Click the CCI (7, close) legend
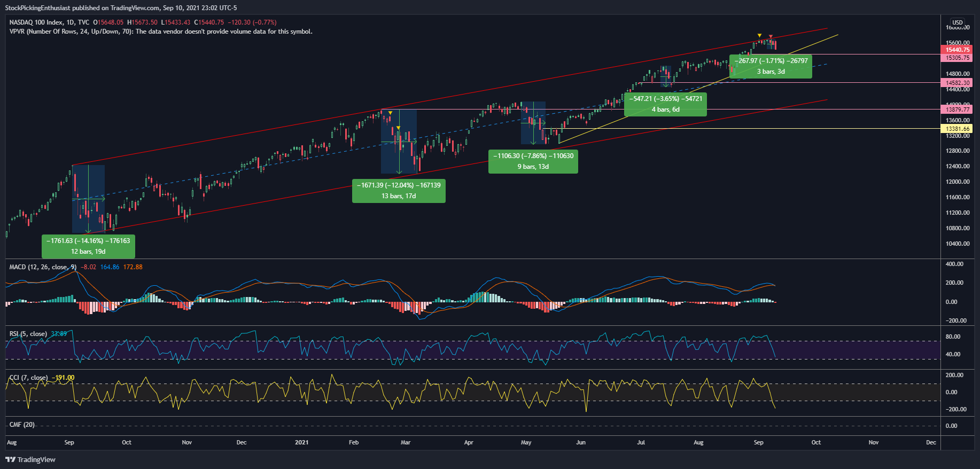The image size is (980, 469). 28,378
